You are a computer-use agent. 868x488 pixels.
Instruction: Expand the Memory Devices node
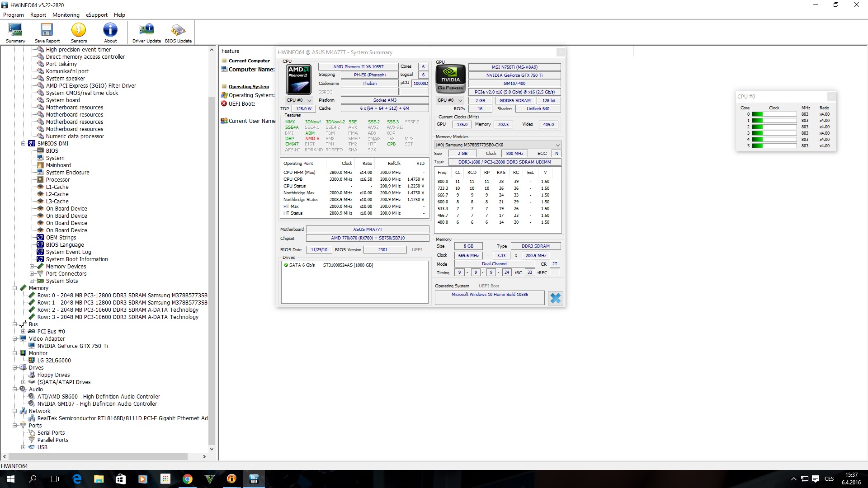point(32,267)
